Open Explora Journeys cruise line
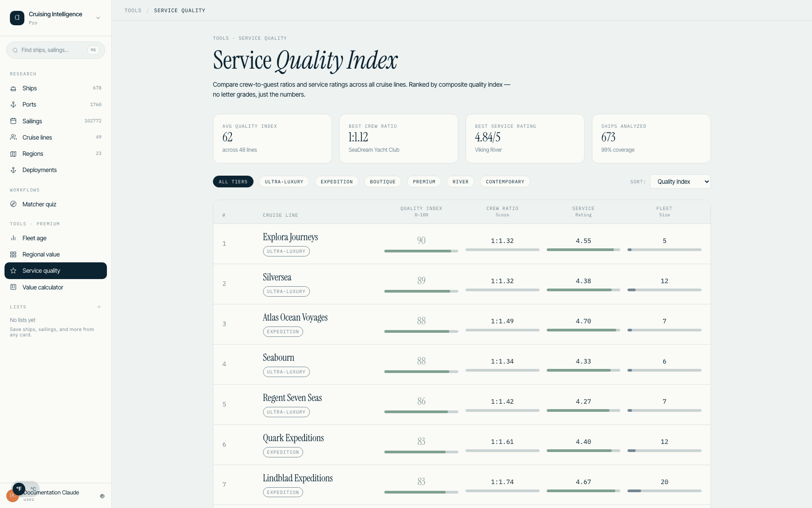 (291, 237)
